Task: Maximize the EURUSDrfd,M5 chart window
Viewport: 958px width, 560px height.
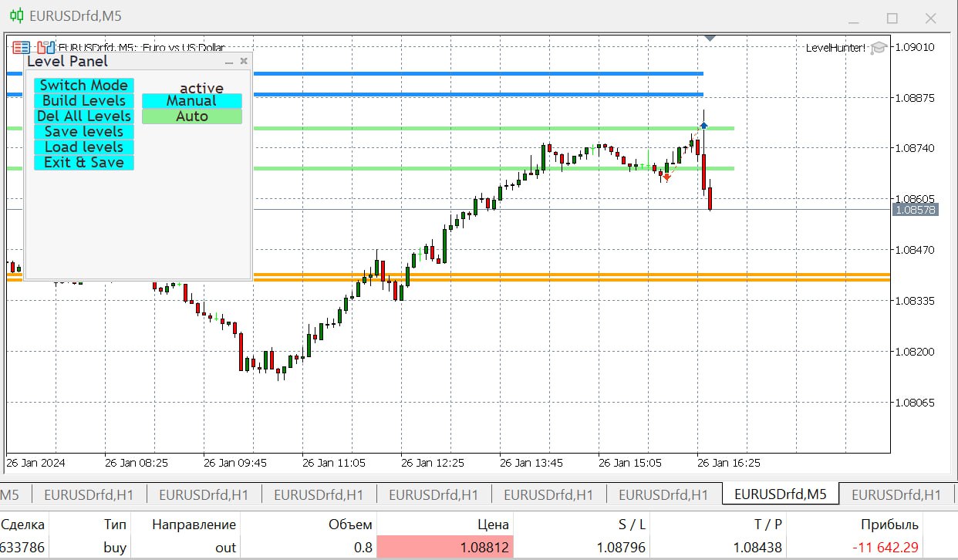Action: (892, 17)
